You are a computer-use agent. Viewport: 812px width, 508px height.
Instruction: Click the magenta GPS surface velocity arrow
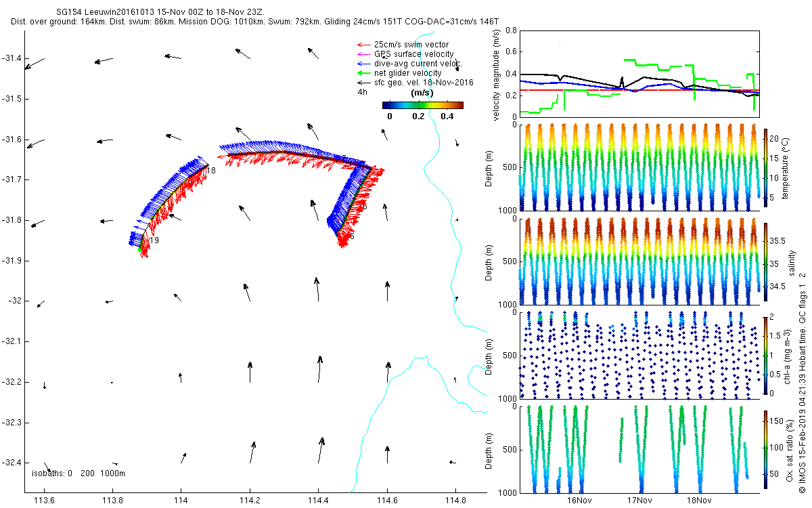364,54
